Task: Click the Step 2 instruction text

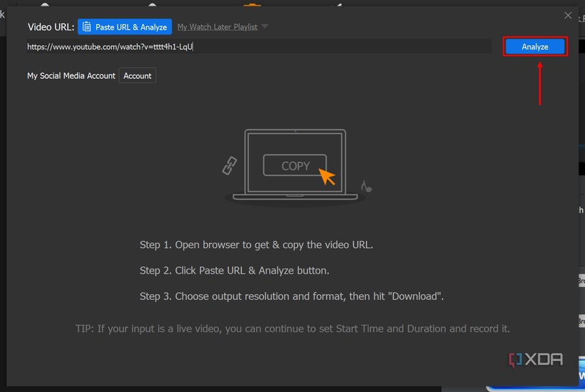Action: pyautogui.click(x=234, y=270)
